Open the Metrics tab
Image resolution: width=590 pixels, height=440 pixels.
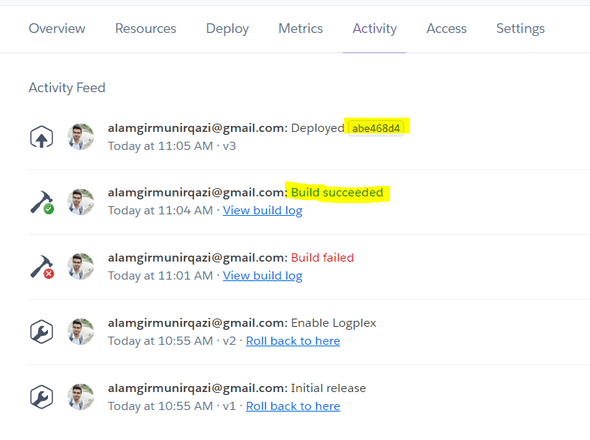pos(300,29)
